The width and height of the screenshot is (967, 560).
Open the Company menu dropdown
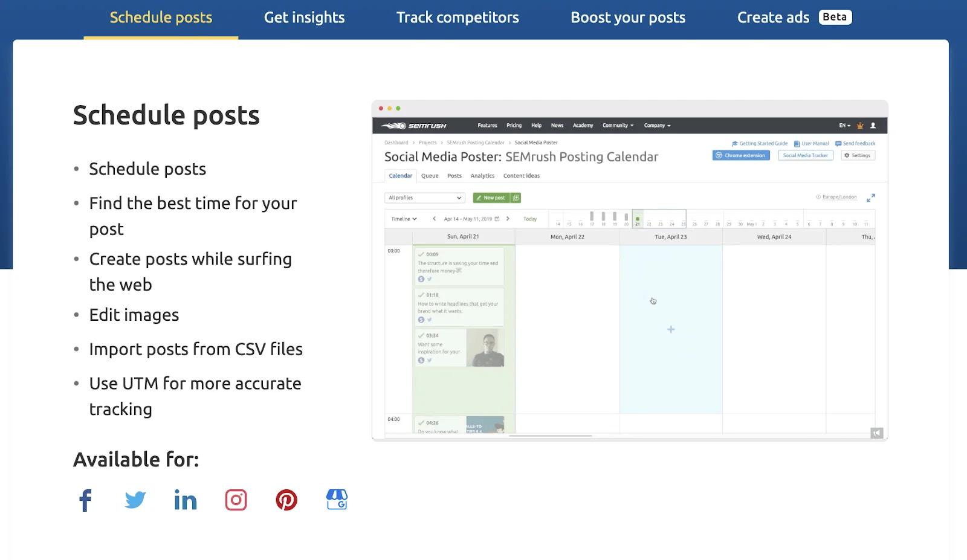point(657,126)
